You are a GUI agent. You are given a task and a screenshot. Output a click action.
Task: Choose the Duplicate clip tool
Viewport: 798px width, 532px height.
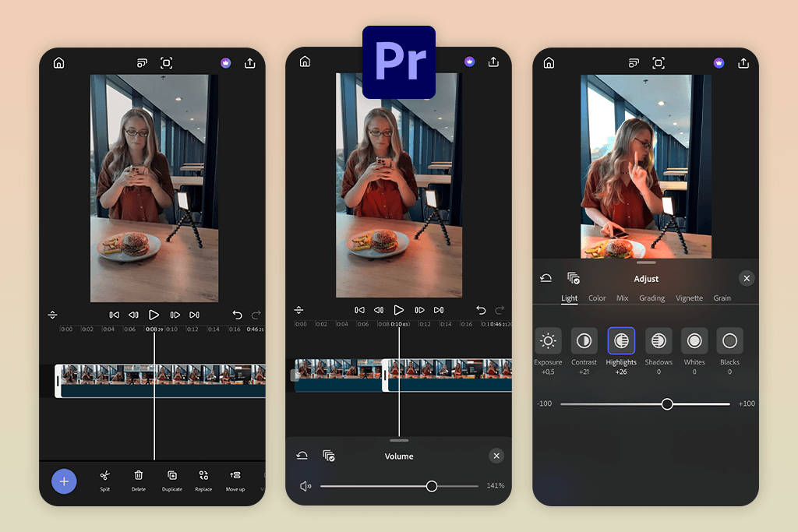(x=172, y=480)
